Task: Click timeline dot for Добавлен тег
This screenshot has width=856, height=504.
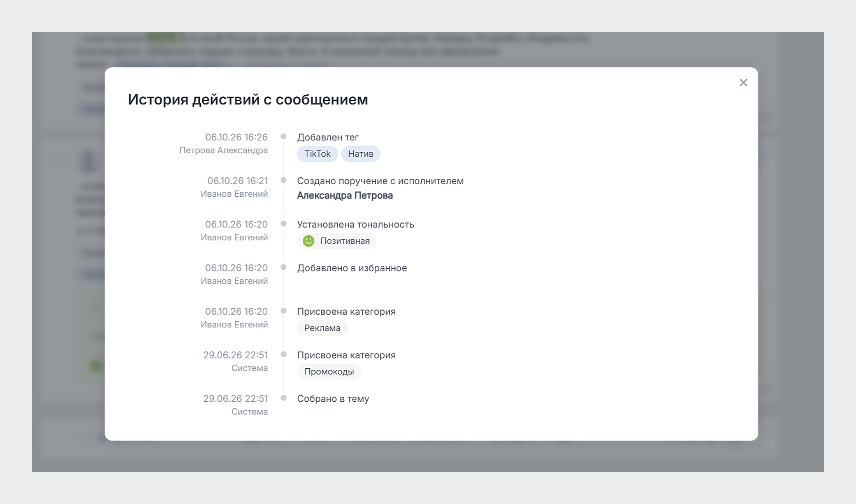Action: 284,136
